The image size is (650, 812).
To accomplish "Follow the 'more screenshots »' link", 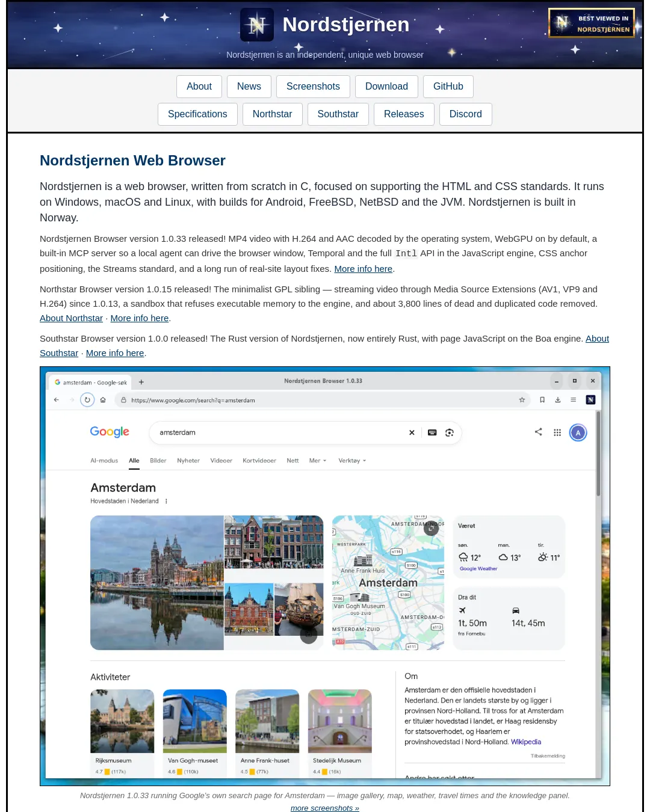I will point(325,808).
